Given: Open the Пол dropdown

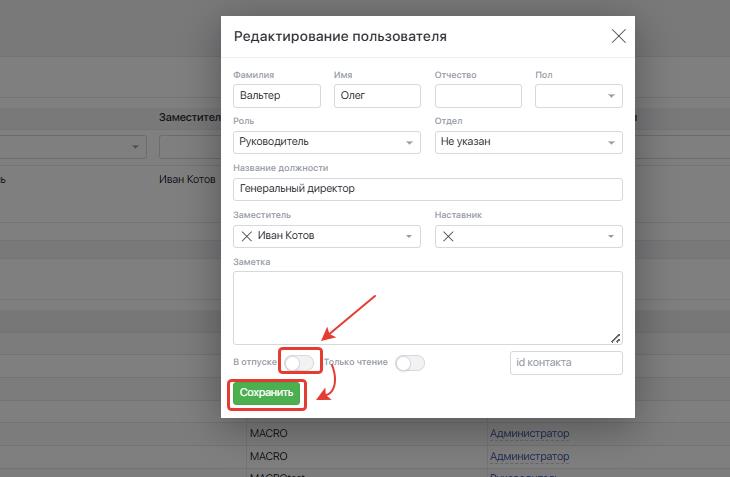Looking at the screenshot, I should (610, 96).
